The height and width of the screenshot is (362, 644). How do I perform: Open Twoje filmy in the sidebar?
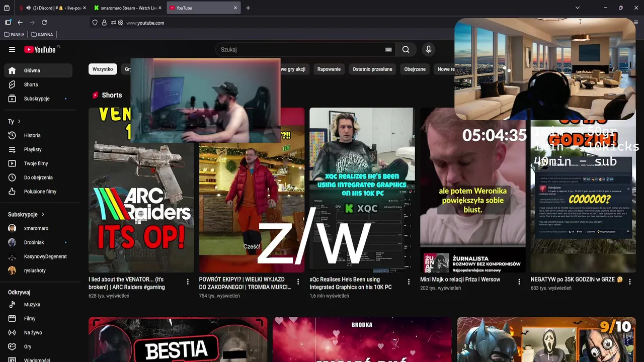(38, 163)
